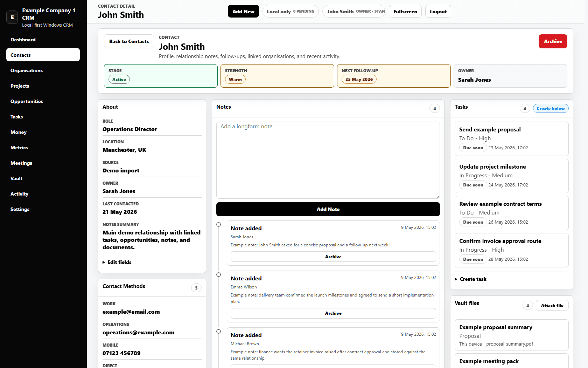The height and width of the screenshot is (368, 588).
Task: Click the Attach file button
Action: tap(552, 305)
